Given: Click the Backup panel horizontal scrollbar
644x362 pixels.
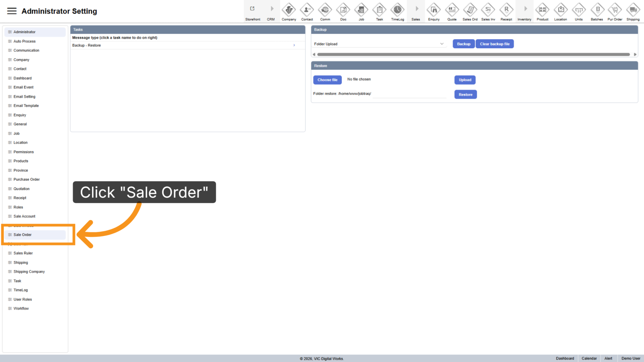Looking at the screenshot, I should [473, 54].
